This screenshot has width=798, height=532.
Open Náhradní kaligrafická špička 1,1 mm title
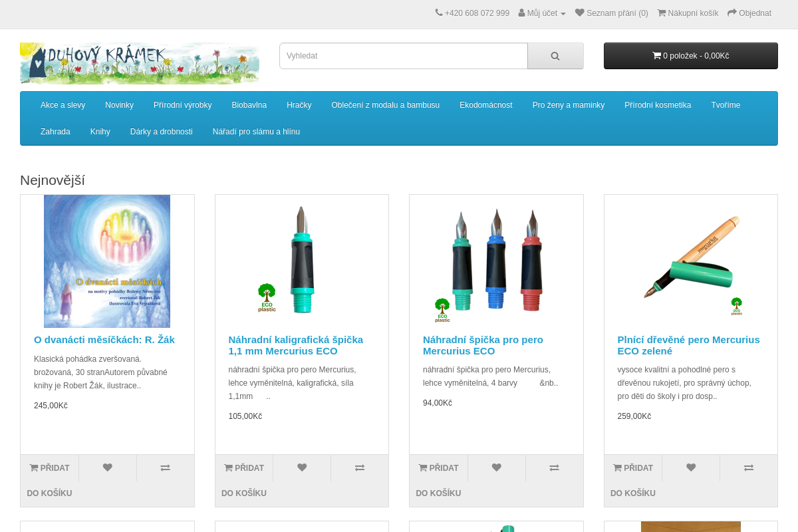coord(296,345)
